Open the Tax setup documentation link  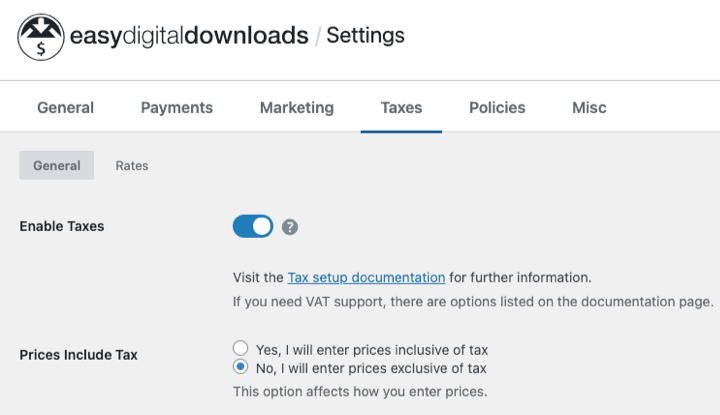366,277
